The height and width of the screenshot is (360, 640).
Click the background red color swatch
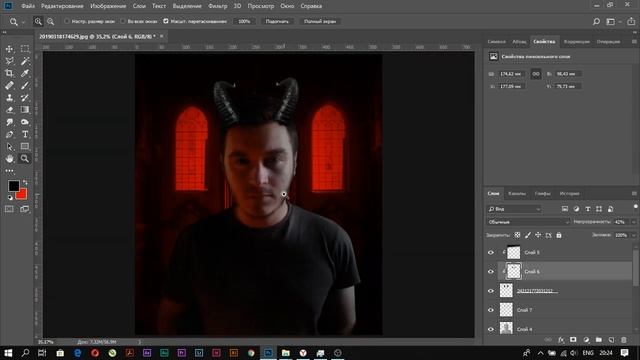coord(23,195)
